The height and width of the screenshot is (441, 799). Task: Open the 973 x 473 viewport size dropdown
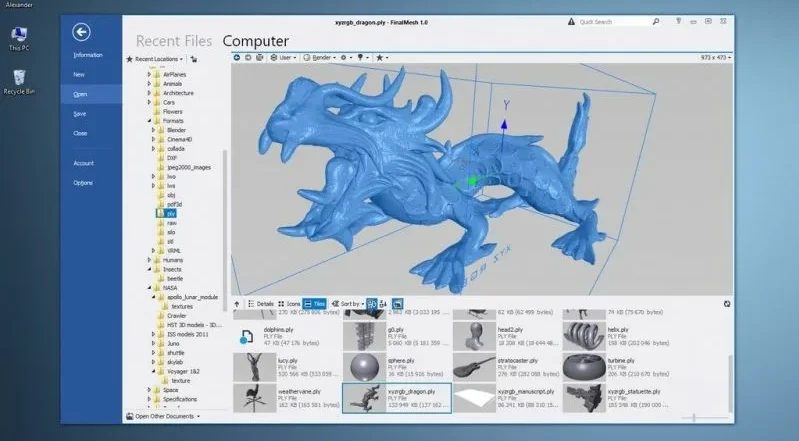[x=715, y=58]
